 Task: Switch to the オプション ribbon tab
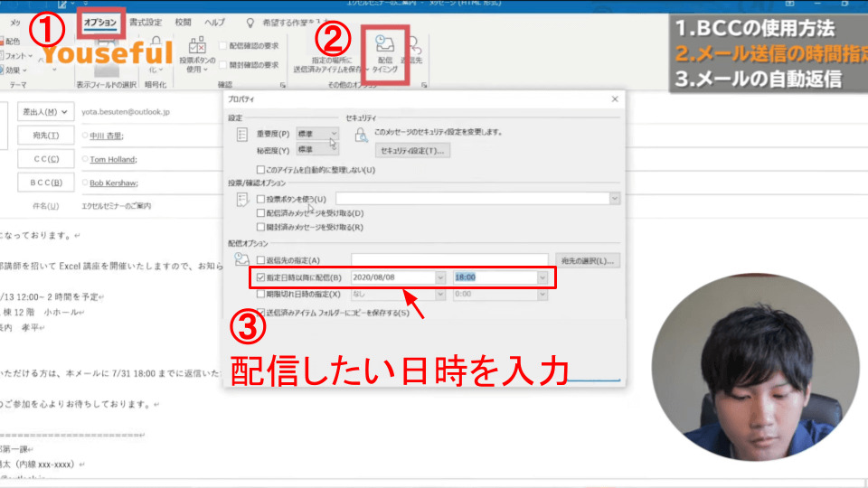[100, 23]
